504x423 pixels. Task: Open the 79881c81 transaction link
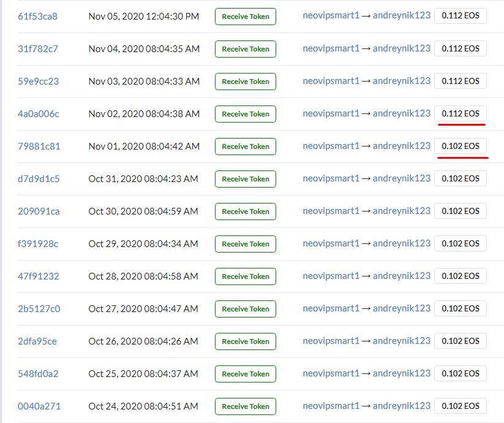39,147
